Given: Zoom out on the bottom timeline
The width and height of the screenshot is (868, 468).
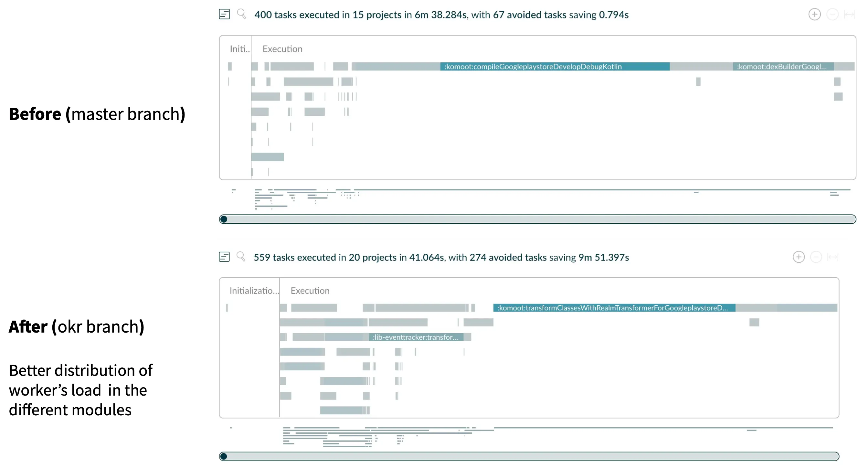Looking at the screenshot, I should tap(816, 257).
